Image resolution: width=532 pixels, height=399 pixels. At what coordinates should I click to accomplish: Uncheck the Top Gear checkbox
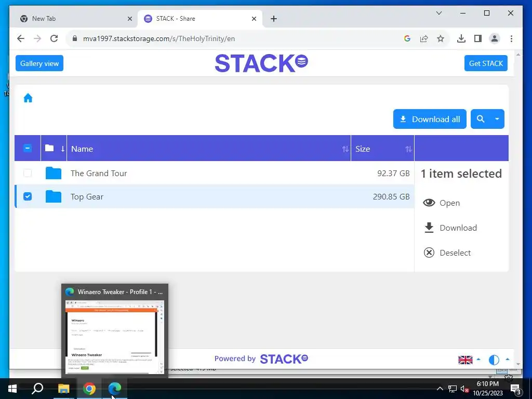28,196
